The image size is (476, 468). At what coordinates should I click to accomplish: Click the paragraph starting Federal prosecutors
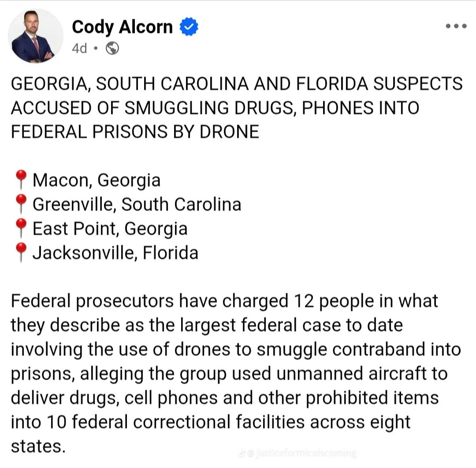click(x=236, y=374)
